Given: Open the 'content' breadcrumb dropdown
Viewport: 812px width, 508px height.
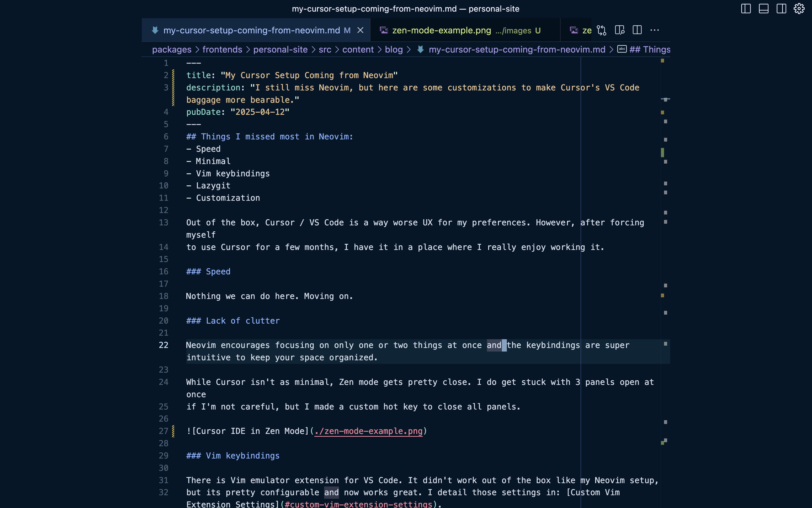Looking at the screenshot, I should [358, 49].
